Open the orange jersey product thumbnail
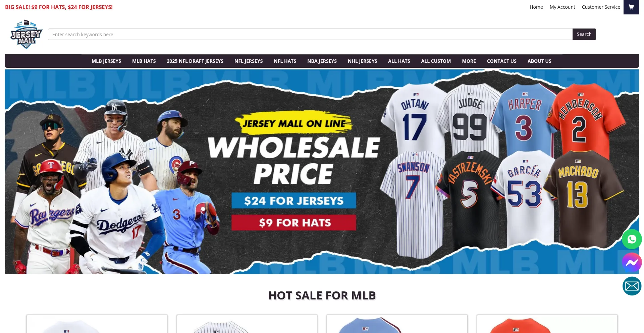This screenshot has height=333, width=644. pyautogui.click(x=547, y=324)
